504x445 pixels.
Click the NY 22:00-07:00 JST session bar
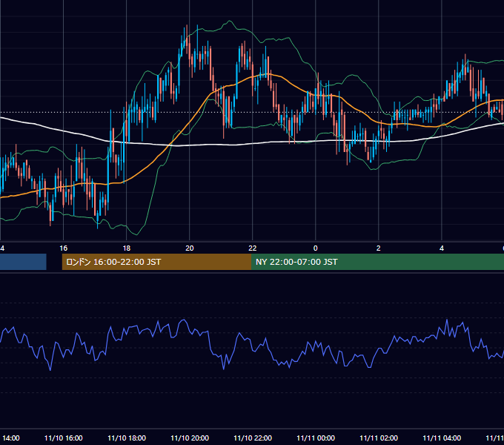point(378,262)
